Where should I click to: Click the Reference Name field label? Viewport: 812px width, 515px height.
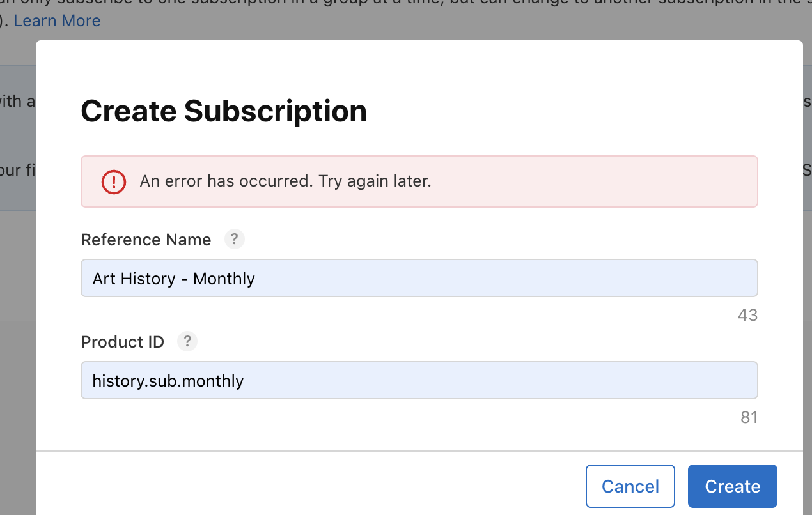pos(146,240)
